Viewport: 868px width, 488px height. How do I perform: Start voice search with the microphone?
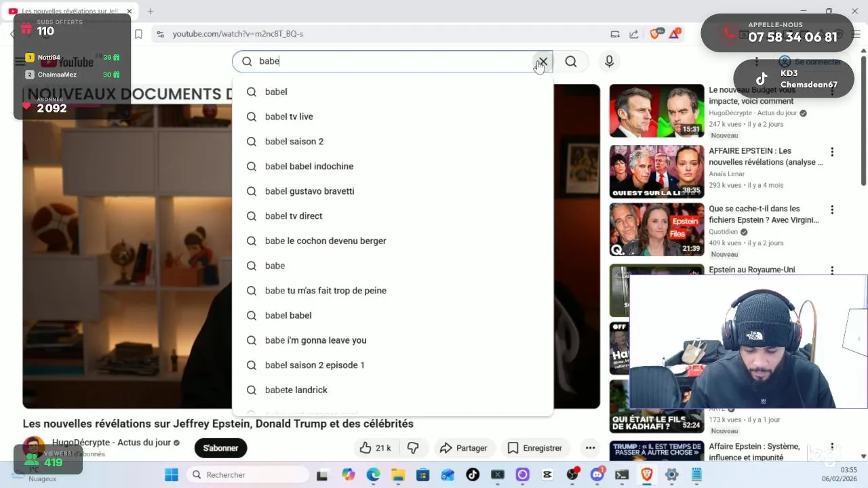pos(609,62)
